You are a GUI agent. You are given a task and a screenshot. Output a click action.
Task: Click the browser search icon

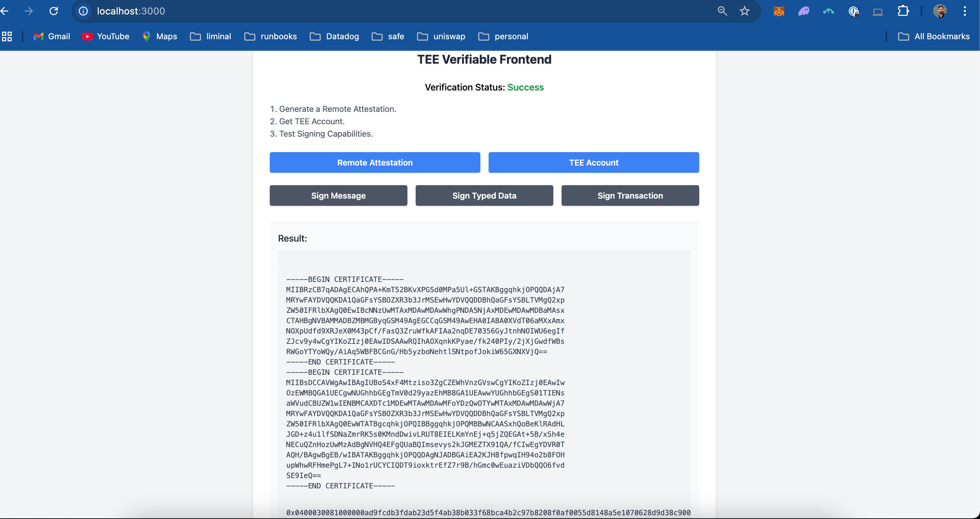pyautogui.click(x=721, y=11)
